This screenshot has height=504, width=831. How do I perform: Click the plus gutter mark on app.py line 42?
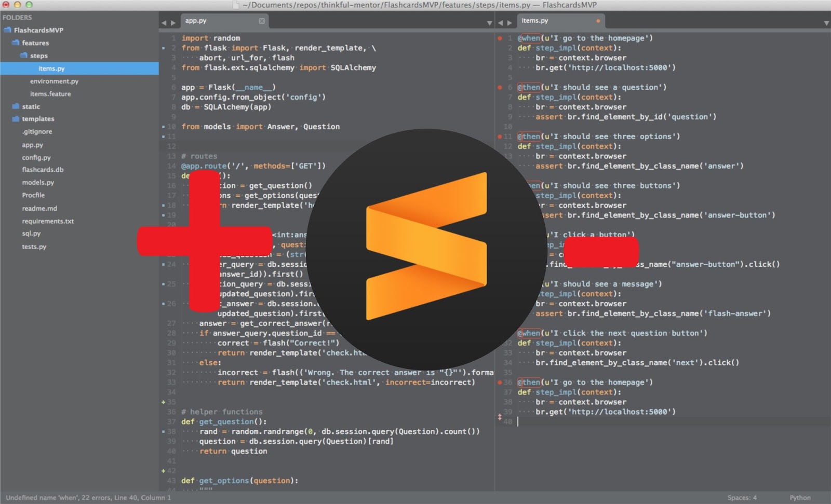(x=164, y=471)
